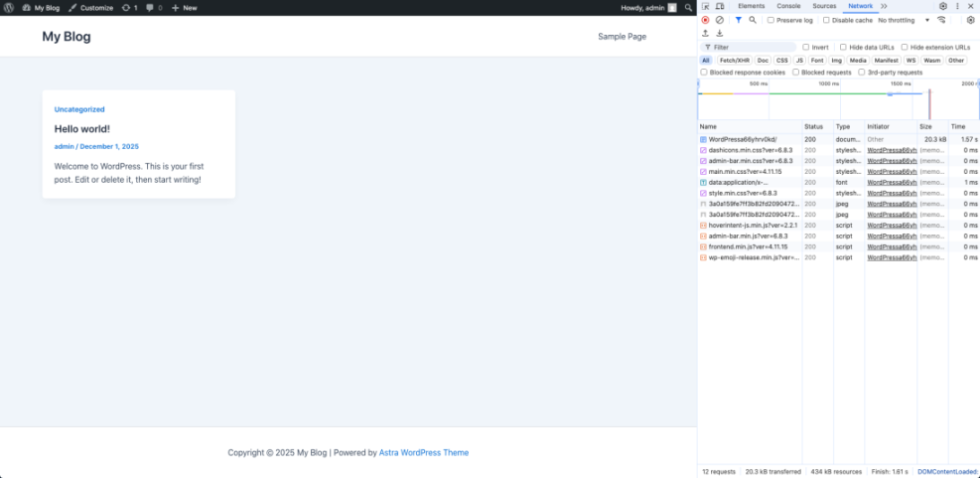The width and height of the screenshot is (980, 478).
Task: Check Hide data URLs
Action: (843, 47)
